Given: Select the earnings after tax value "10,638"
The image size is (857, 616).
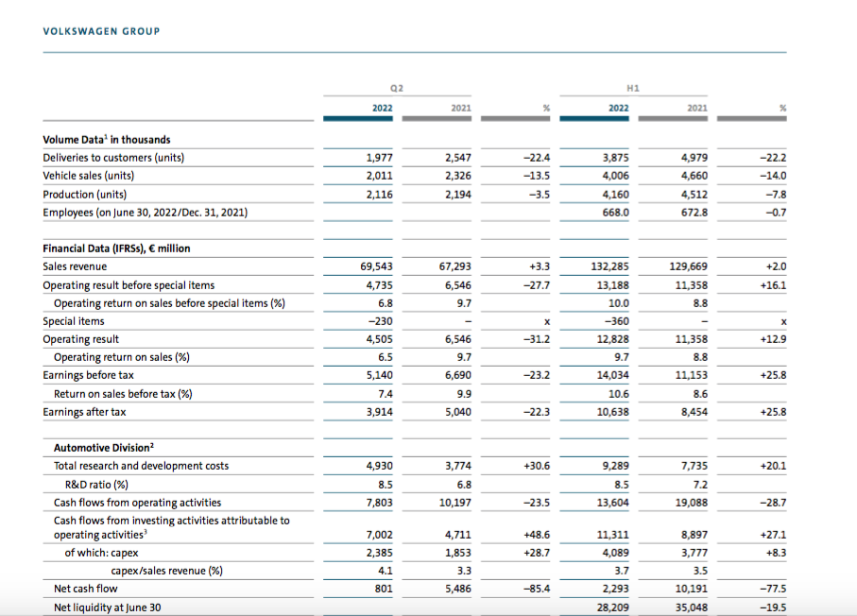Looking at the screenshot, I should (612, 412).
